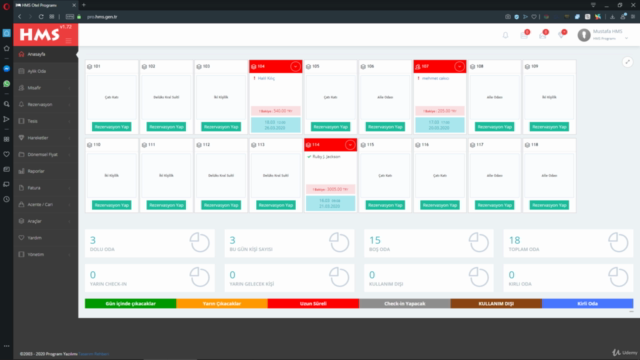The image size is (640, 360).
Task: Expand room 104 circular dropdown arrow
Action: pos(295,67)
